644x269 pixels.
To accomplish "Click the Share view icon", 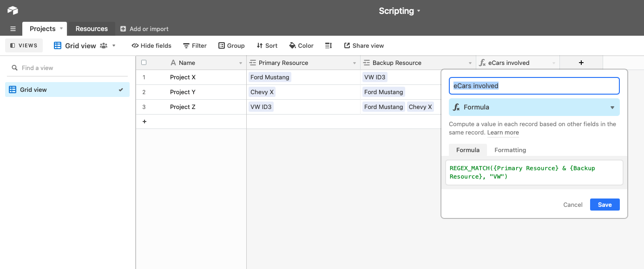I will (x=347, y=45).
